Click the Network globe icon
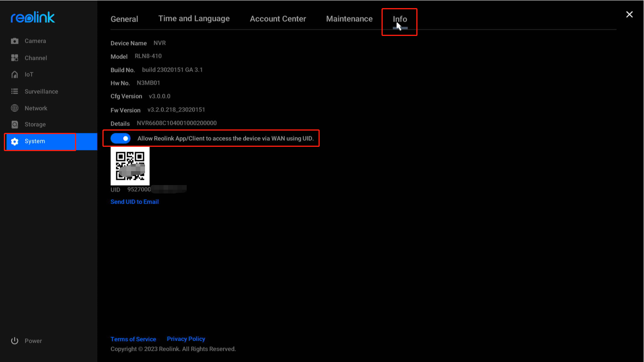The width and height of the screenshot is (644, 362). (x=15, y=108)
